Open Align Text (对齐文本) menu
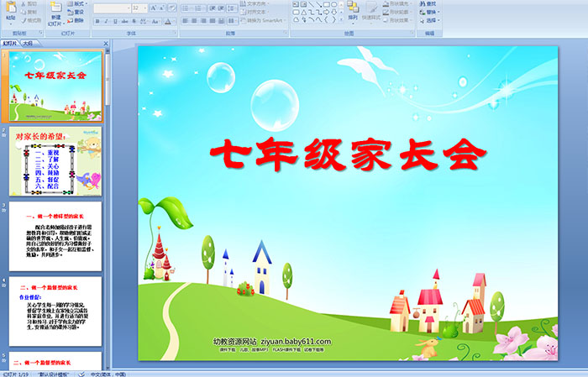Screen dimensions: 588x377 pyautogui.click(x=255, y=12)
